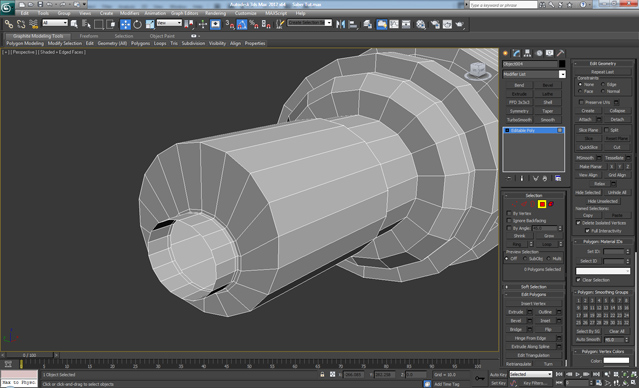
Task: Enable the By Angle checkbox
Action: click(x=509, y=228)
